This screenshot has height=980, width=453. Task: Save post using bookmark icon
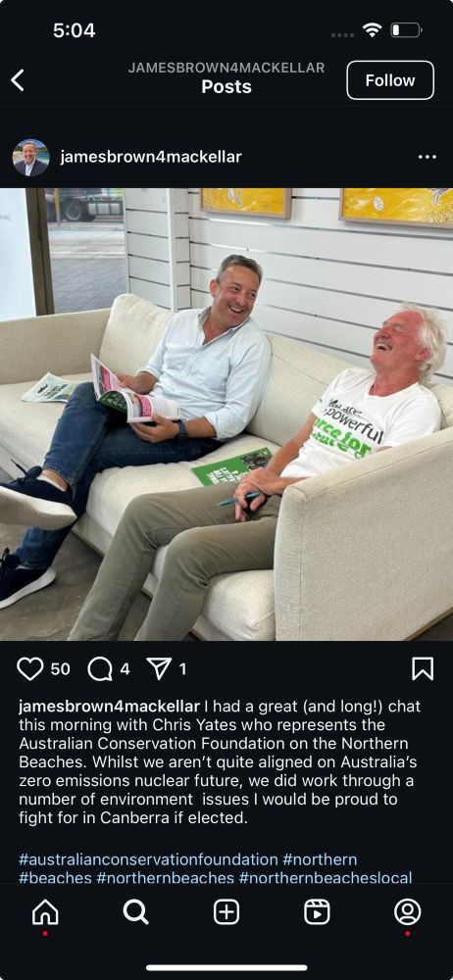pos(423,668)
